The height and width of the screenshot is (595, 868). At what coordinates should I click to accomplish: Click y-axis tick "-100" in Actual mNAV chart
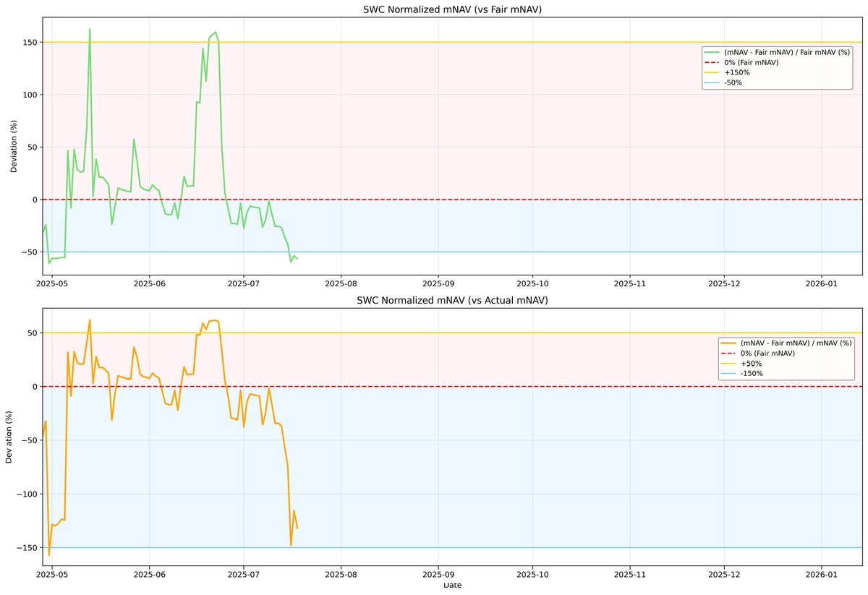27,494
